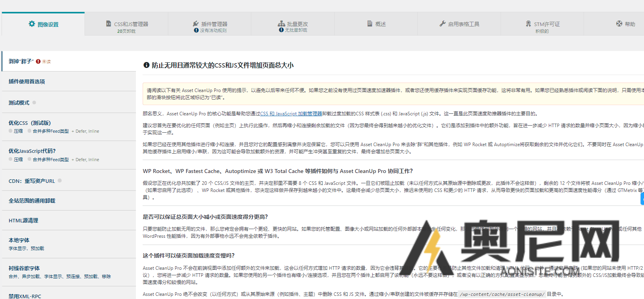Select 测试模式 in the sidebar
Image resolution: width=644 pixels, height=299 pixels.
[x=69, y=102]
